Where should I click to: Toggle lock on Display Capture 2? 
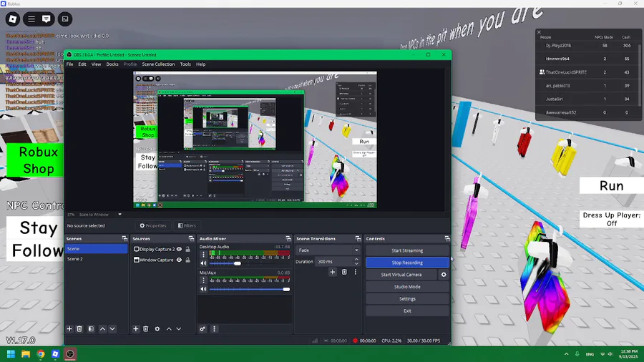pyautogui.click(x=187, y=249)
